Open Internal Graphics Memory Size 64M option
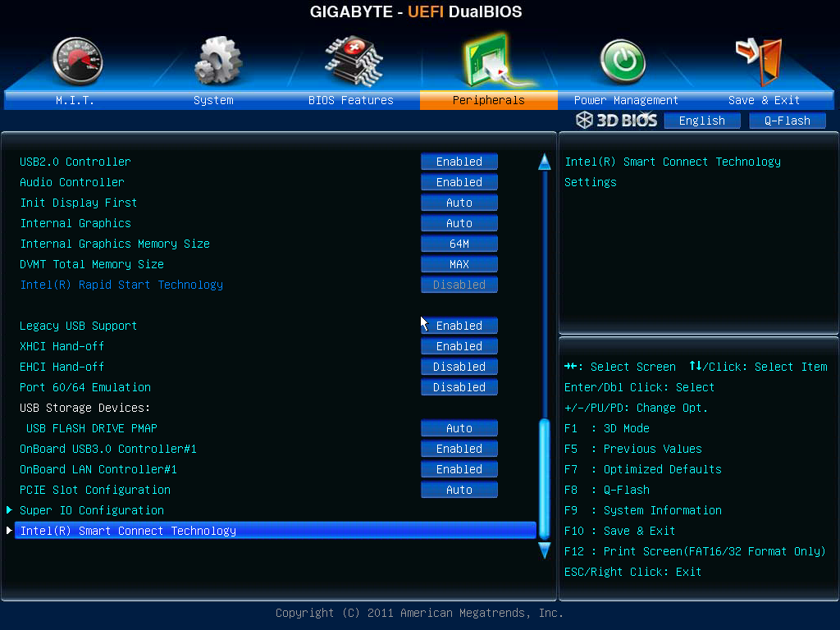 click(x=459, y=244)
